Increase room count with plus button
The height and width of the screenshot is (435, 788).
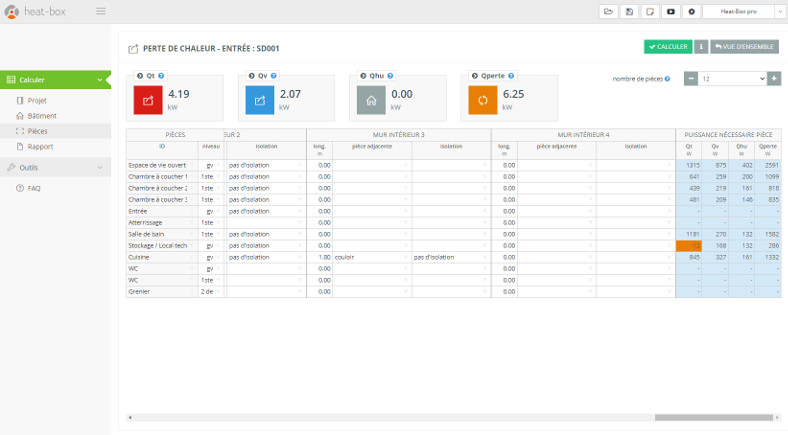point(774,78)
